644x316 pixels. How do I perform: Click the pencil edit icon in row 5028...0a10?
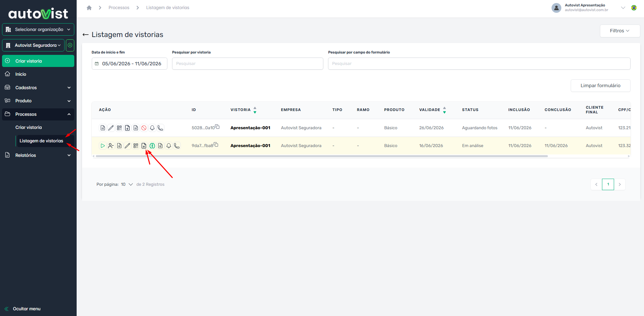pos(111,128)
